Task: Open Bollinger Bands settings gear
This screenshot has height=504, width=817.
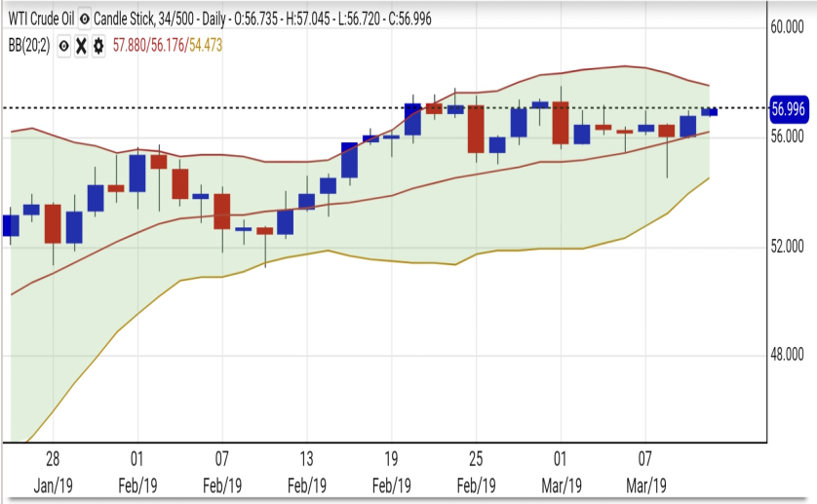Action: tap(97, 45)
